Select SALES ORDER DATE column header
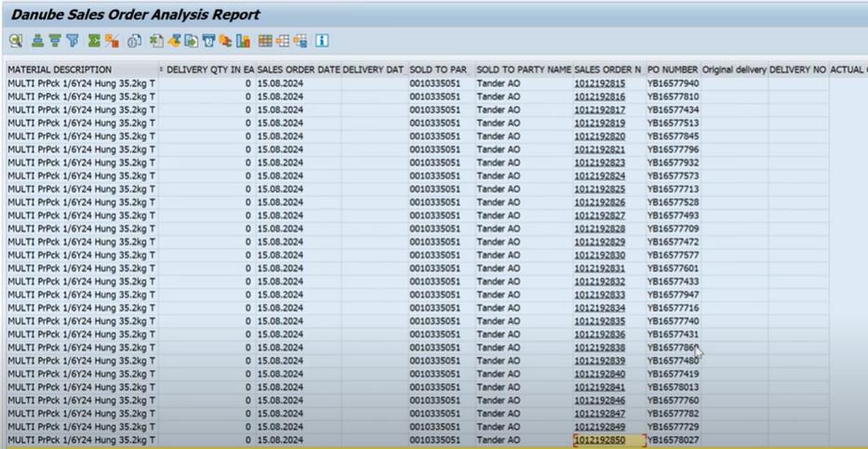 [x=299, y=70]
